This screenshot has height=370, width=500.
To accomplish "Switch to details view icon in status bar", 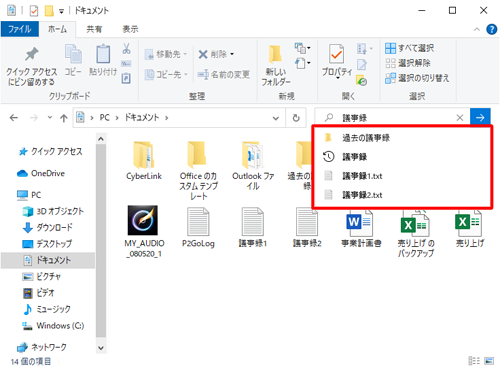I will click(474, 361).
